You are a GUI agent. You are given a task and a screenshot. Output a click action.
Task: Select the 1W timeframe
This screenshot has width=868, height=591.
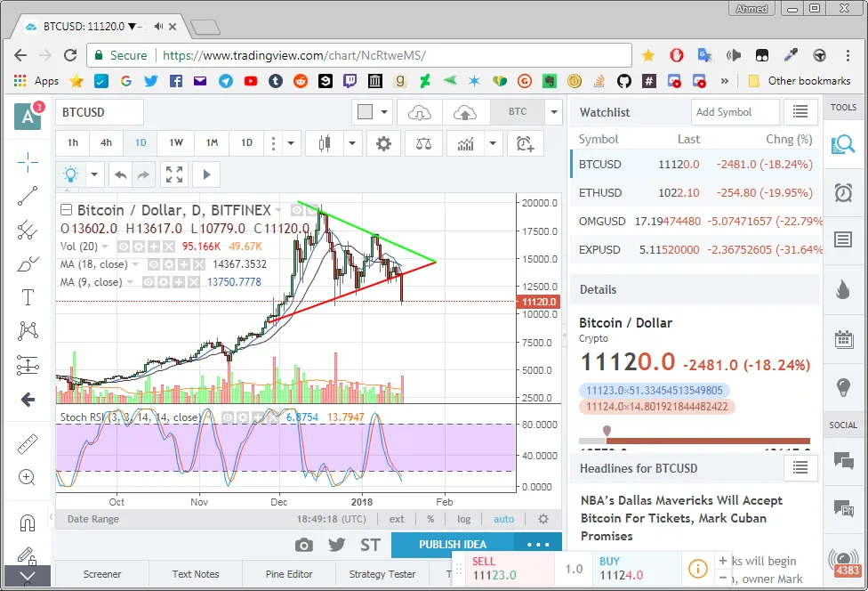coord(176,143)
